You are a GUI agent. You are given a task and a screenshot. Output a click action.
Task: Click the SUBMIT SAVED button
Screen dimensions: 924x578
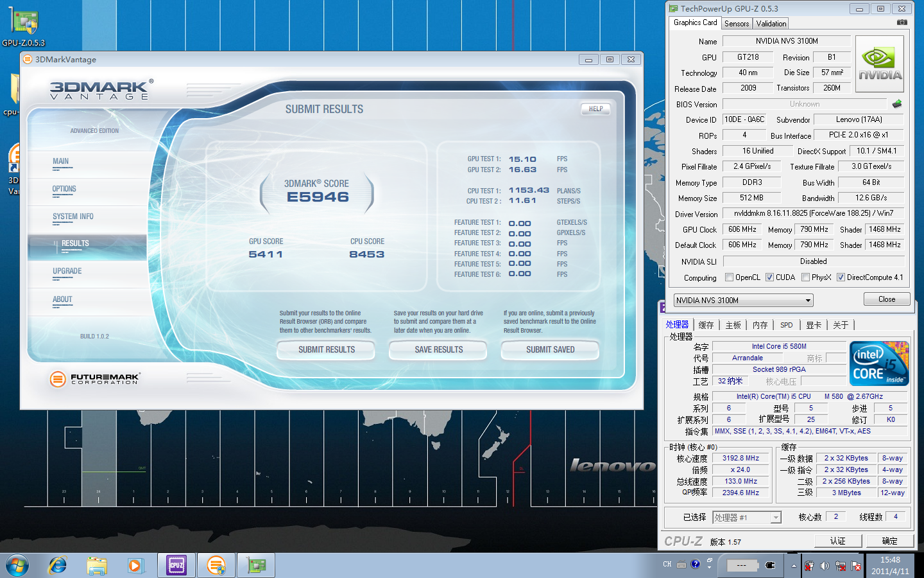[x=550, y=350]
